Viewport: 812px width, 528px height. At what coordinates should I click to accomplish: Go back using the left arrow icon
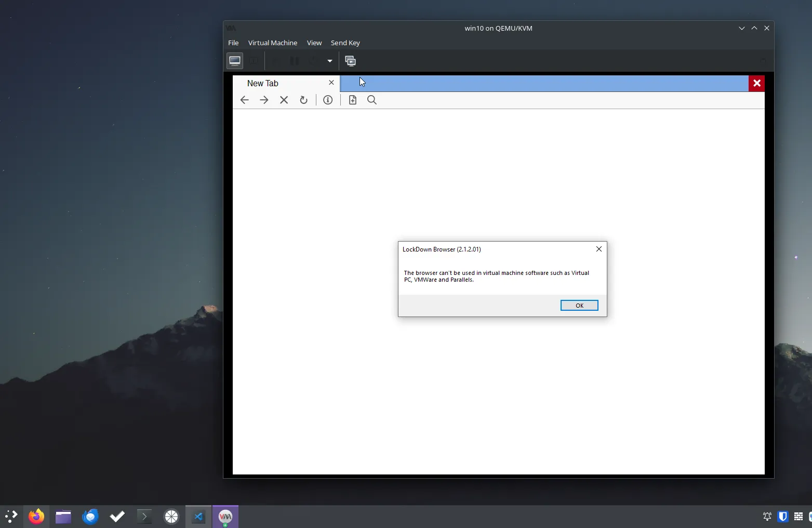(x=244, y=100)
